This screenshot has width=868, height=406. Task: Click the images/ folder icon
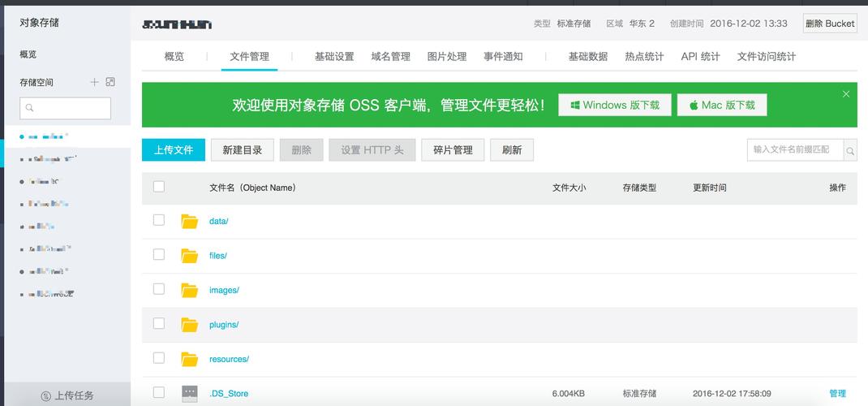click(x=190, y=290)
